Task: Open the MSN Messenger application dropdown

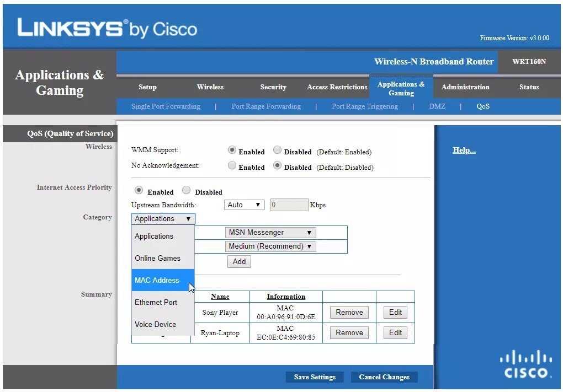Action: point(270,233)
